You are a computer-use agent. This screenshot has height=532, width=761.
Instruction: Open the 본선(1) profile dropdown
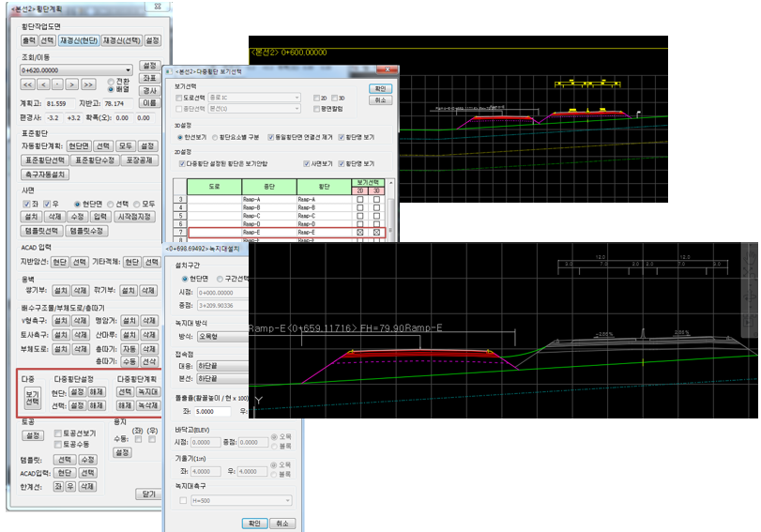254,109
